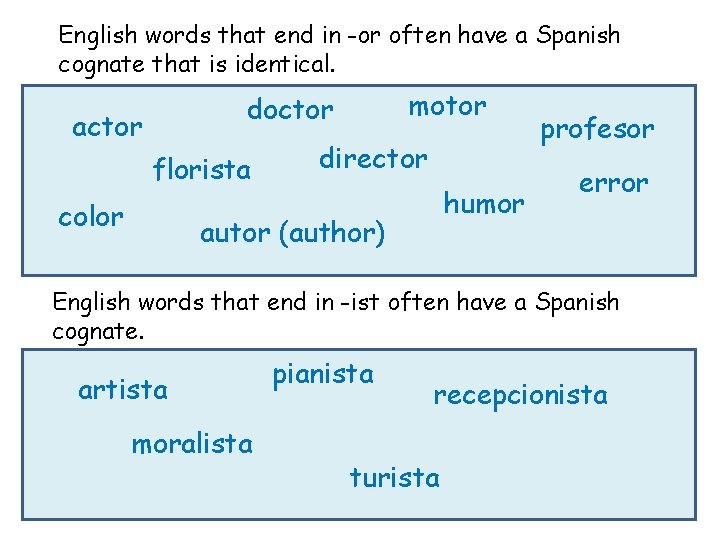Screen dimensions: 720x540
Task: Click "Spanish" in the second heading
Action: tap(578, 302)
